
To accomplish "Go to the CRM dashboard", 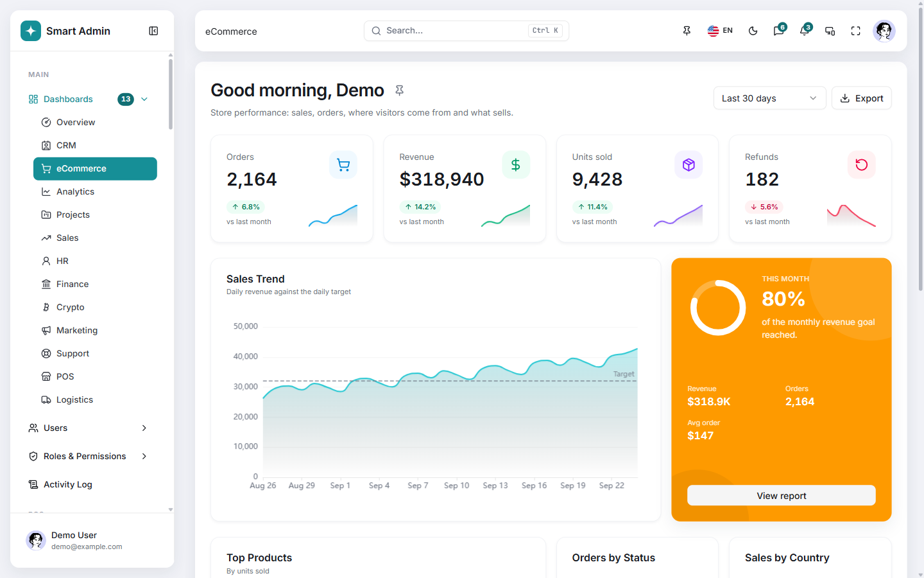I will [x=95, y=145].
